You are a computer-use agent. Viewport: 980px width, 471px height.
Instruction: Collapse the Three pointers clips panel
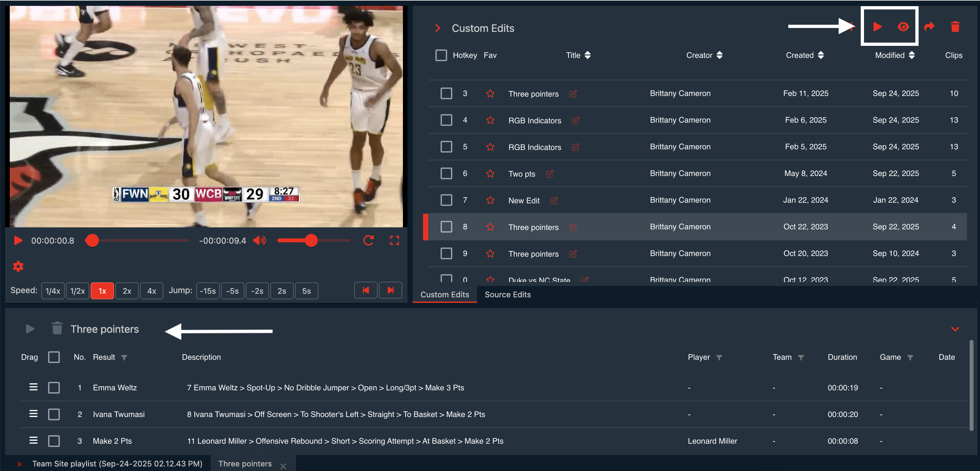point(955,329)
